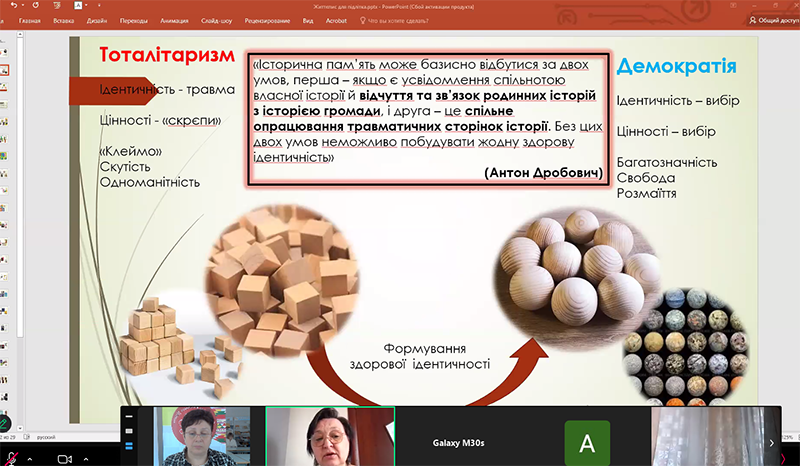Switch to the Переходы tab
The height and width of the screenshot is (466, 800).
point(134,21)
